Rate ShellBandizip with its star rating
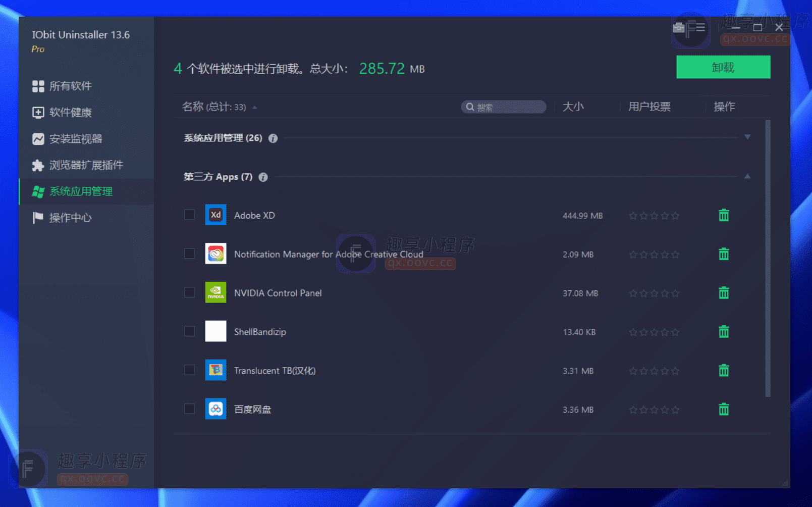 pyautogui.click(x=654, y=332)
